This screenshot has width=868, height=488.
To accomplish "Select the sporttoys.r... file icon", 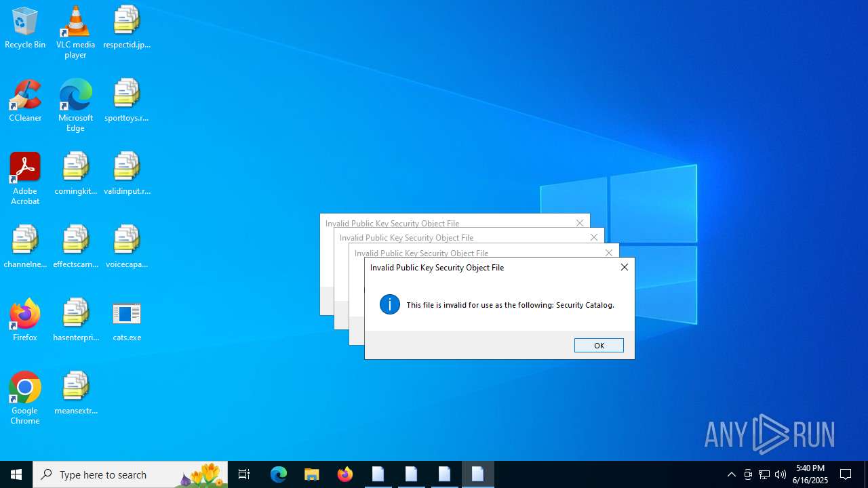I will 127,102.
